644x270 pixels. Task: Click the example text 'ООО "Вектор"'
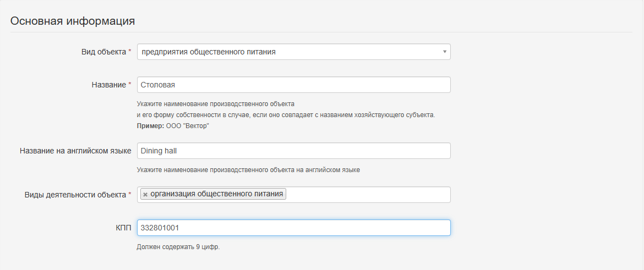188,126
